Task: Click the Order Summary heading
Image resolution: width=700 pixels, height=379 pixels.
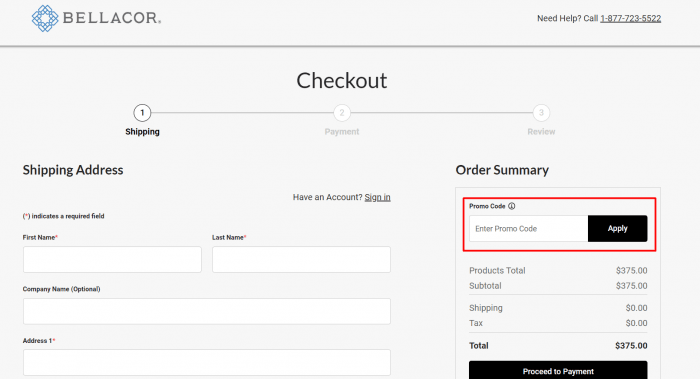Action: (502, 170)
